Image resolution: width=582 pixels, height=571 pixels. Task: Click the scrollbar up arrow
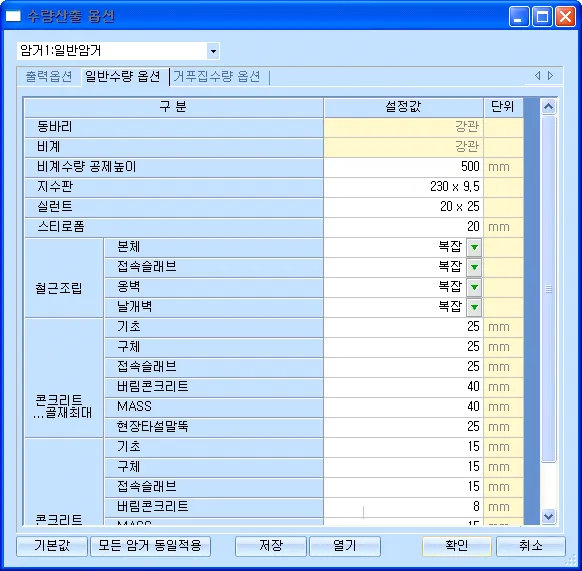pos(548,107)
